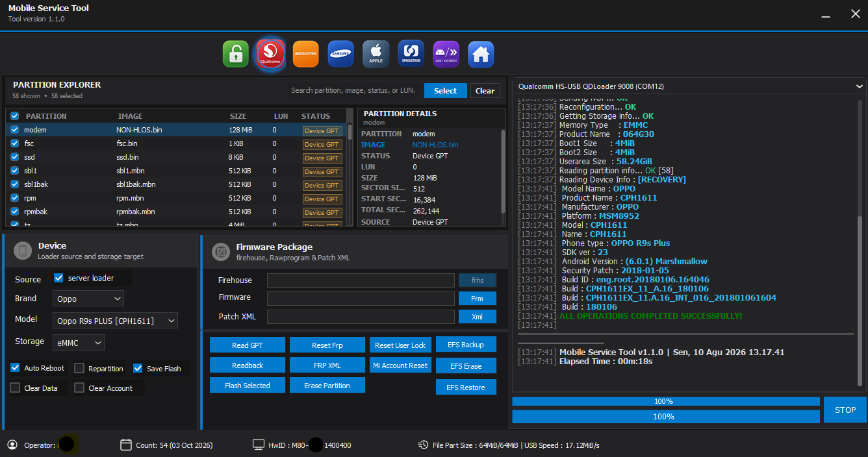The image size is (868, 457).
Task: Click the EFS Erase button
Action: [x=466, y=365]
